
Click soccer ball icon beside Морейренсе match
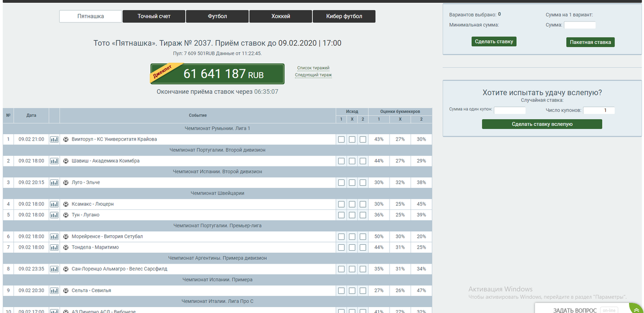[x=66, y=236]
